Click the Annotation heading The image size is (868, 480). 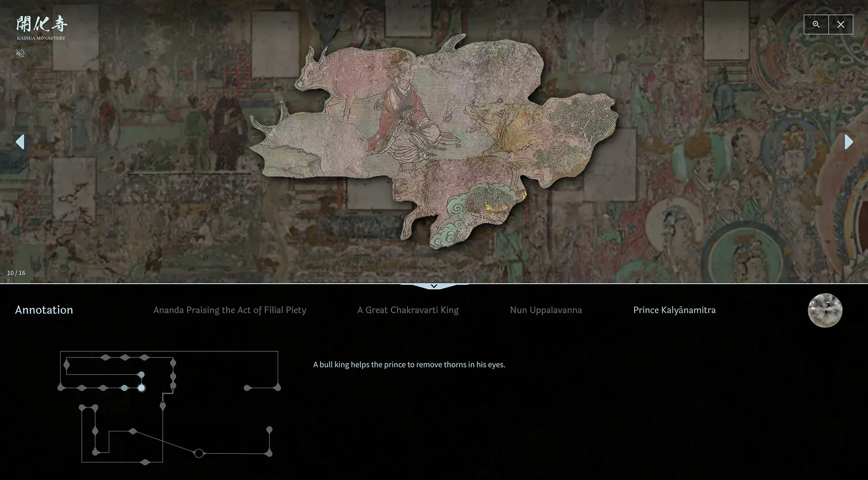44,310
